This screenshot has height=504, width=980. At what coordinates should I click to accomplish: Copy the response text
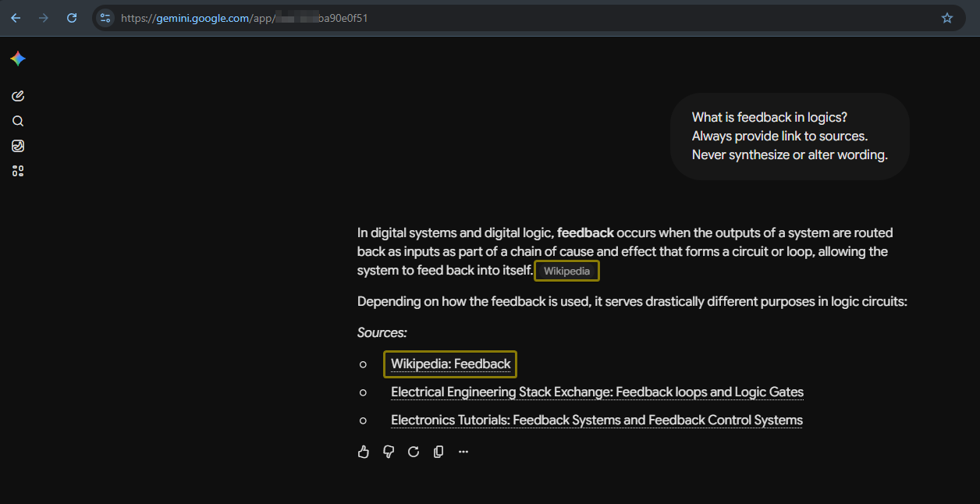tap(439, 452)
